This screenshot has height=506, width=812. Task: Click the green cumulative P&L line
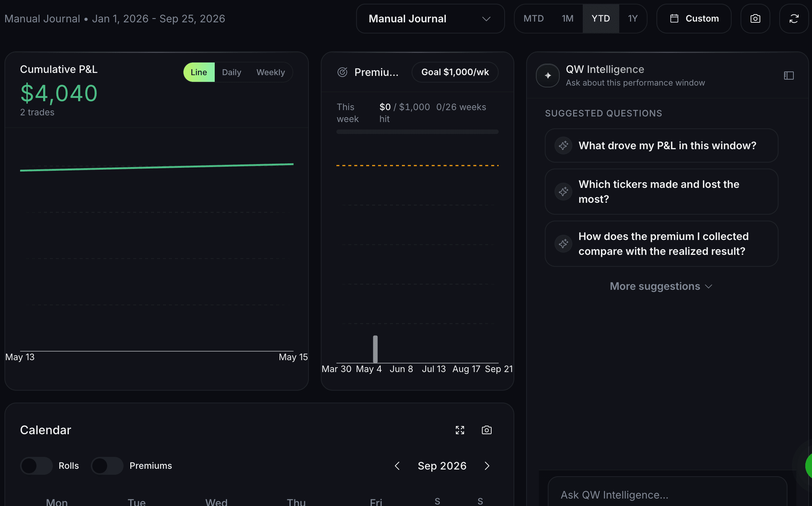(157, 167)
